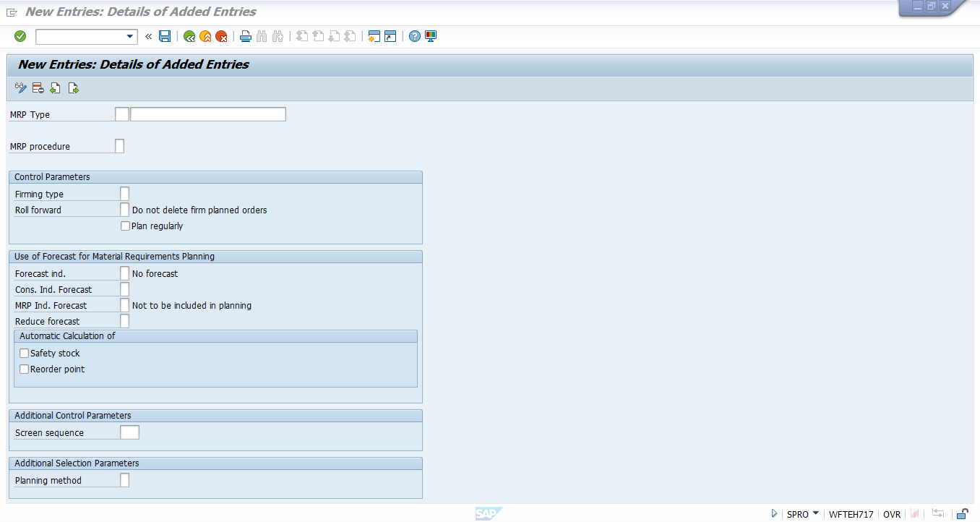980x522 pixels.
Task: Click 'Additional Selection Parameters' group header
Action: pyautogui.click(x=215, y=463)
